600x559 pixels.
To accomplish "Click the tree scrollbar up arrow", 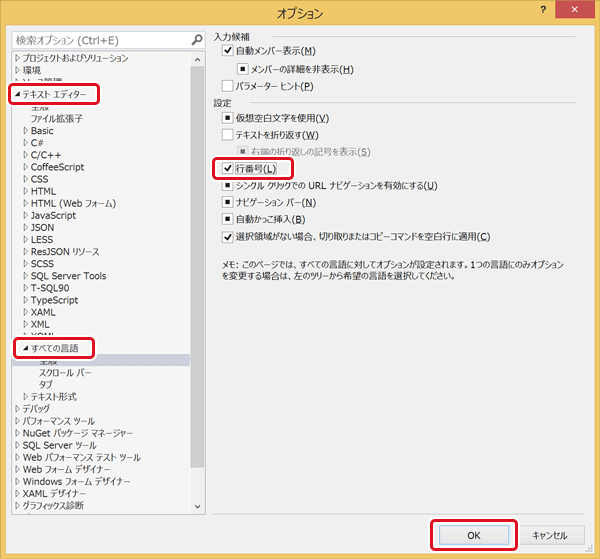I will pos(197,60).
